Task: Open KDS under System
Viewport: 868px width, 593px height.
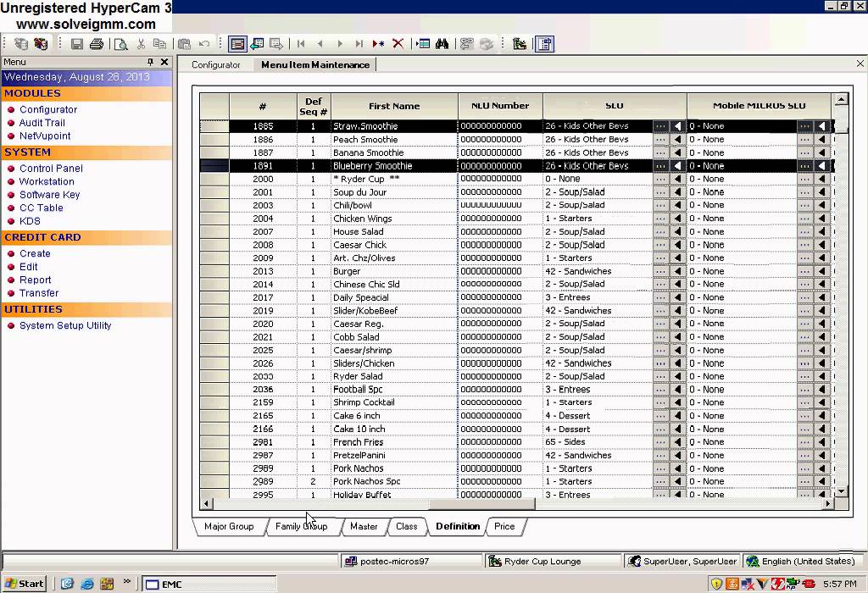Action: tap(30, 221)
